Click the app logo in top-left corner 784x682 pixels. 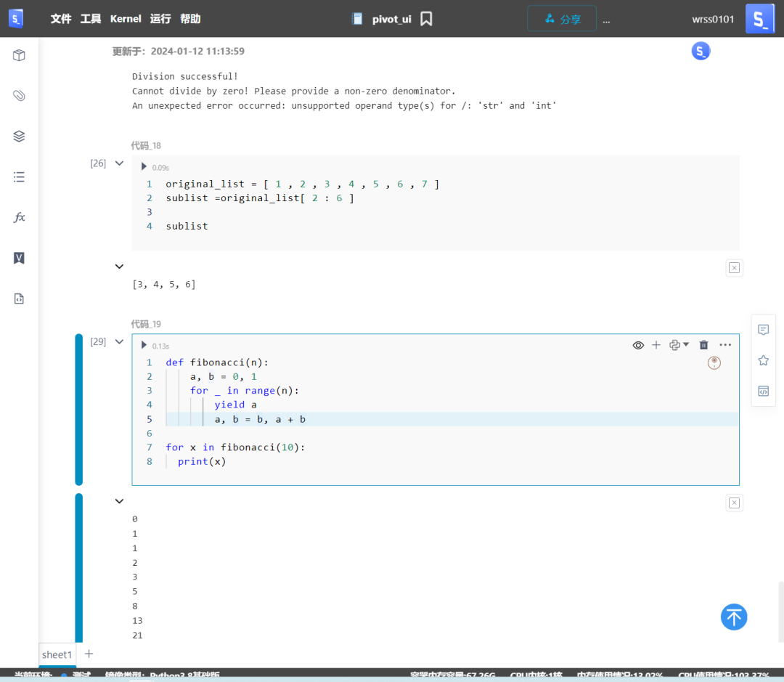click(x=16, y=19)
